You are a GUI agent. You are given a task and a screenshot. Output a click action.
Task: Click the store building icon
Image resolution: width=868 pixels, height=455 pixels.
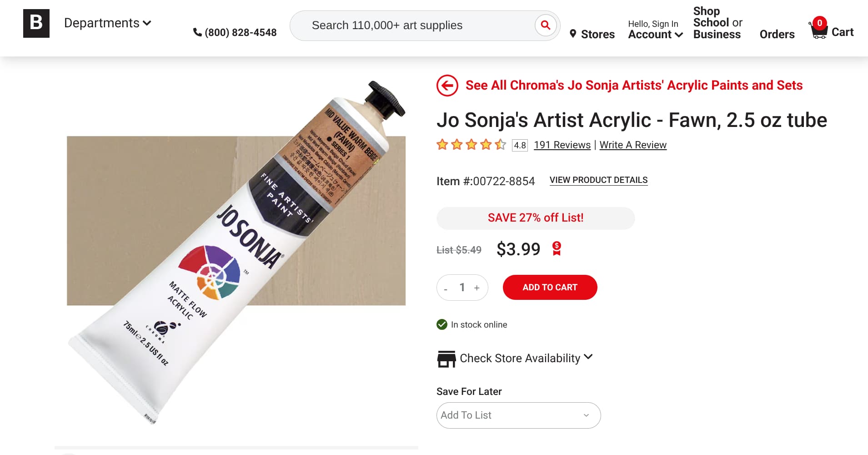point(446,359)
